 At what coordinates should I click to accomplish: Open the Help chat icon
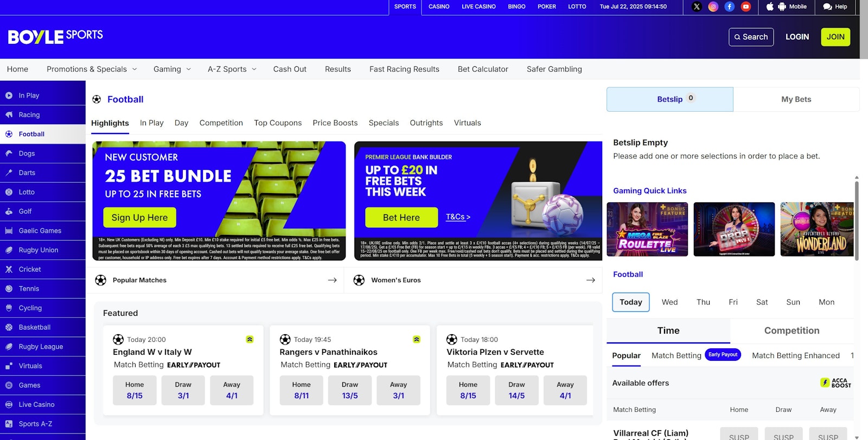pos(827,7)
